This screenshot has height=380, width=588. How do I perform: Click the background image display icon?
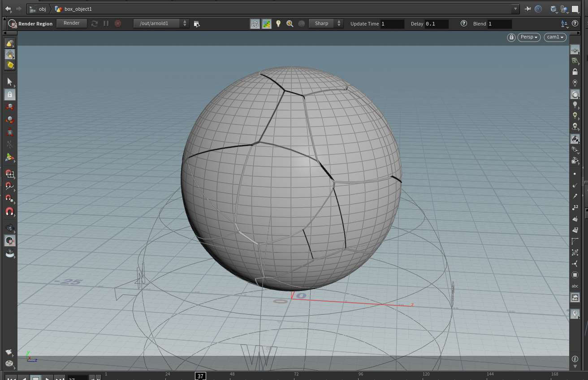pos(575,297)
